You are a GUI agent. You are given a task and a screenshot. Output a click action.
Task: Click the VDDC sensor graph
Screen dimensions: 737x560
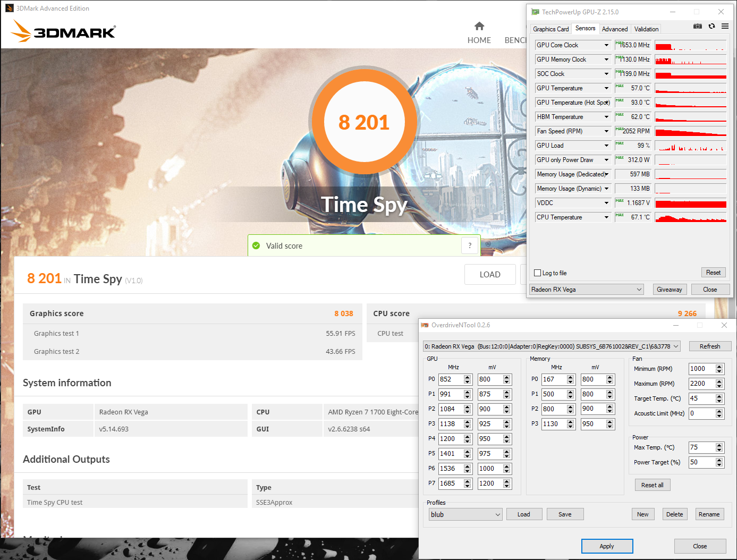pos(691,203)
